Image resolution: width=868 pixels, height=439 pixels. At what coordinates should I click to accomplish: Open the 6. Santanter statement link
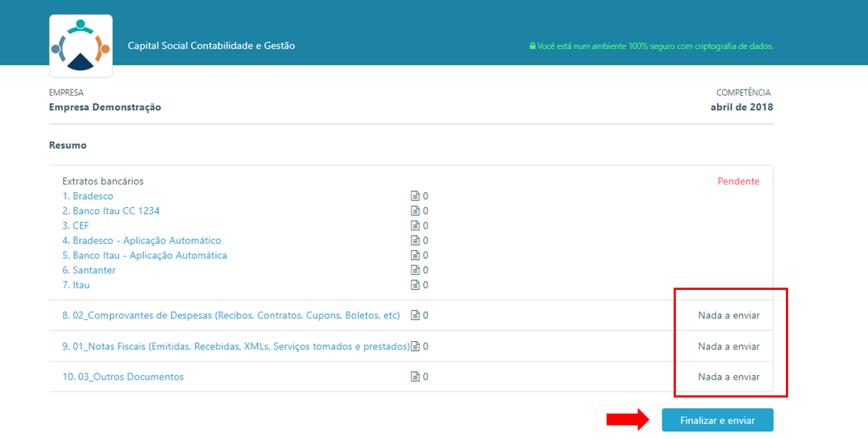coord(89,270)
